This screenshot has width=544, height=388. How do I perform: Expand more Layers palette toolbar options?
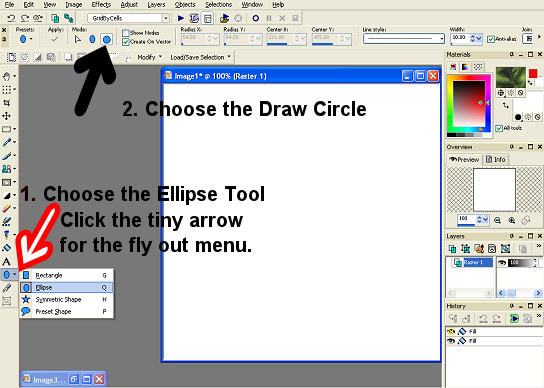coord(538,246)
